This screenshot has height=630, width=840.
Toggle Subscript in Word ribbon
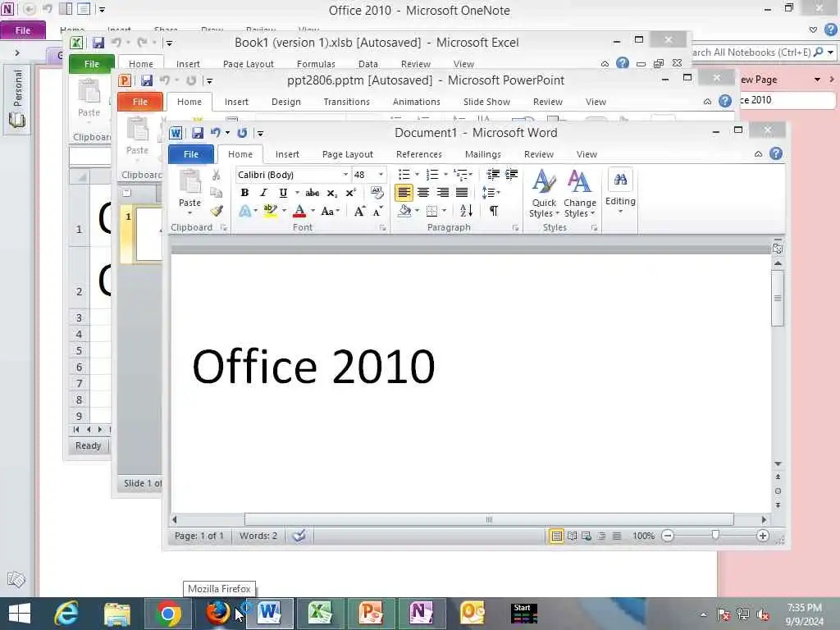[x=331, y=193]
